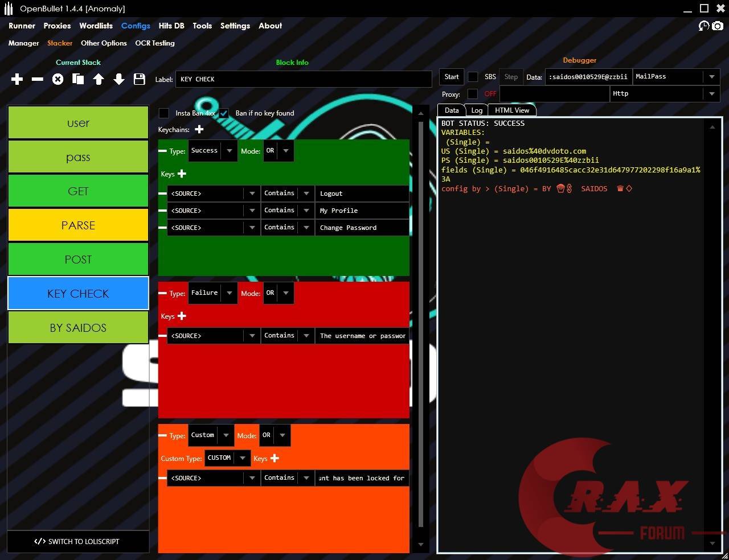Select the BY SAIDOS block in the stack
Image resolution: width=729 pixels, height=560 pixels.
coord(78,327)
